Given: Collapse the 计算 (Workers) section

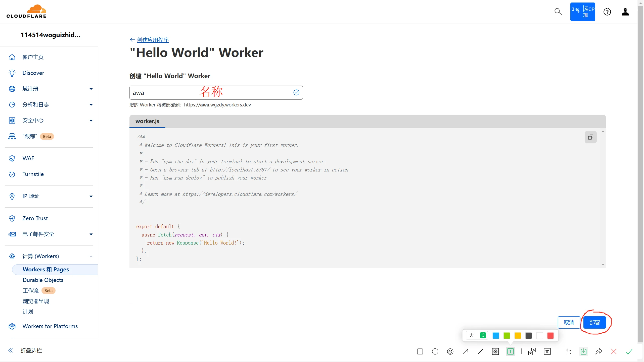Looking at the screenshot, I should [91, 256].
